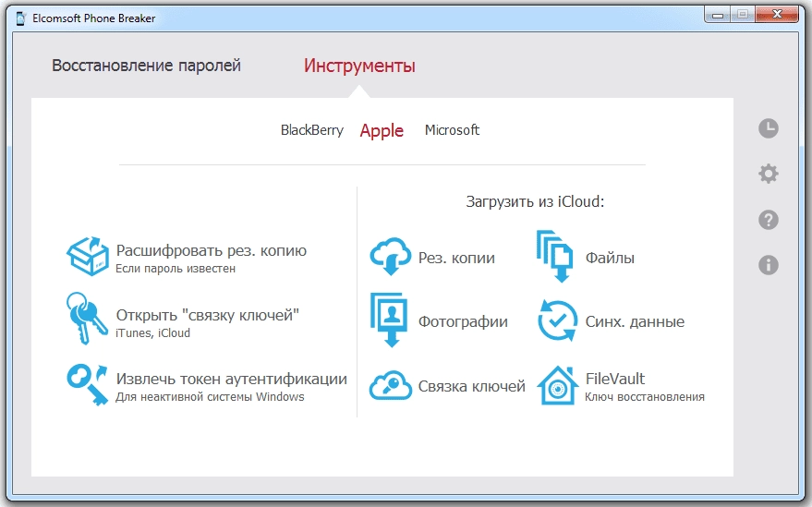This screenshot has height=507, width=812.
Task: Open help via the question mark icon
Action: pos(769,220)
